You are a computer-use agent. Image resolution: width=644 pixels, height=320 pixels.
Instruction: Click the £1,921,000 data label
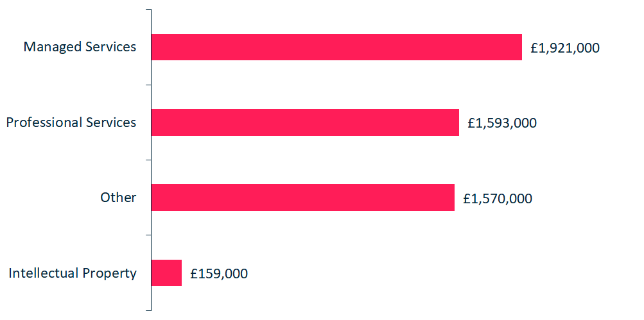click(565, 47)
